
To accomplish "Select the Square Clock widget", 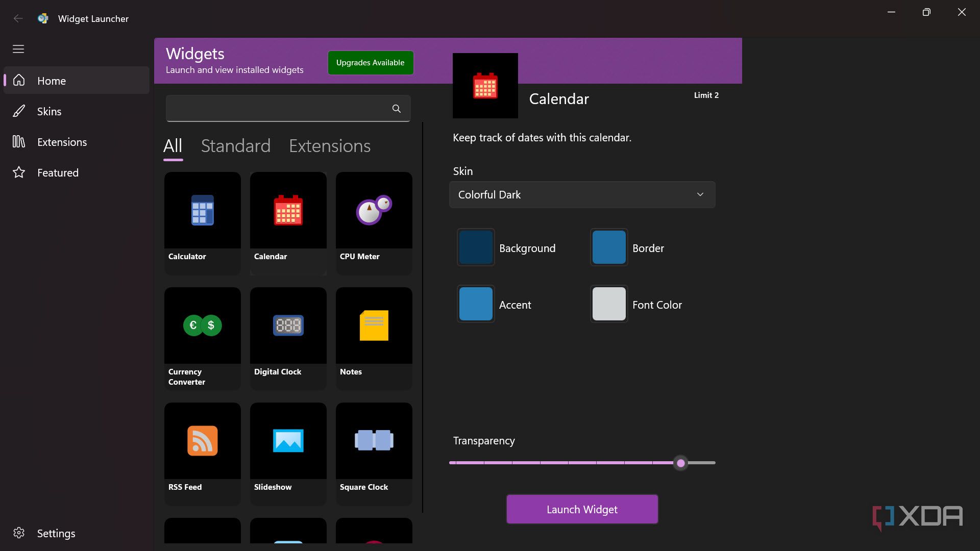I will 374,454.
